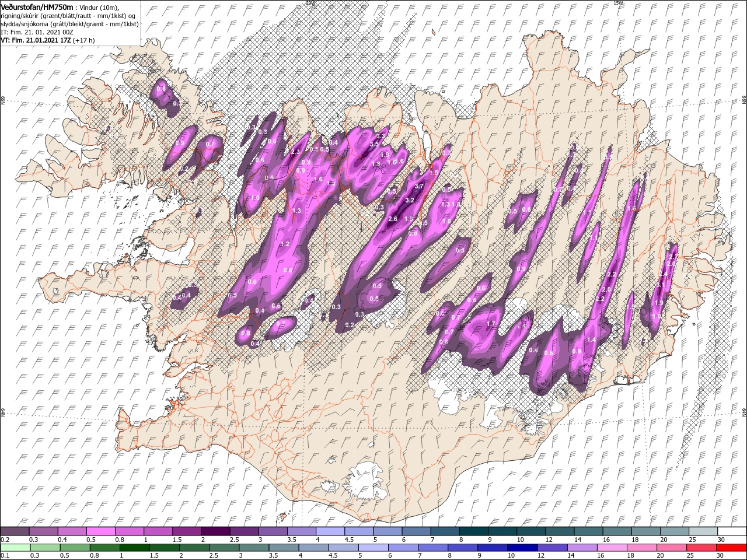Click the '2.6' precipitation value on the map
Image resolution: width=747 pixels, height=560 pixels.
[x=393, y=219]
